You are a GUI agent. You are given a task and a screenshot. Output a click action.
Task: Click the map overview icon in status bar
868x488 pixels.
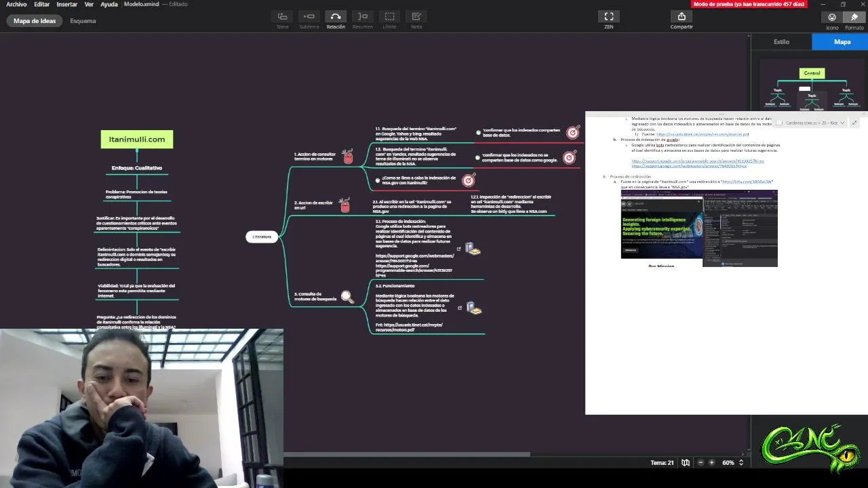point(686,462)
